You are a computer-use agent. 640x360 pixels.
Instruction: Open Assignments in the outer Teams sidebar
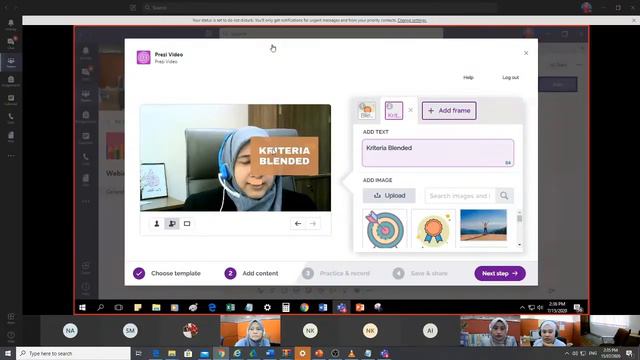[x=11, y=81]
